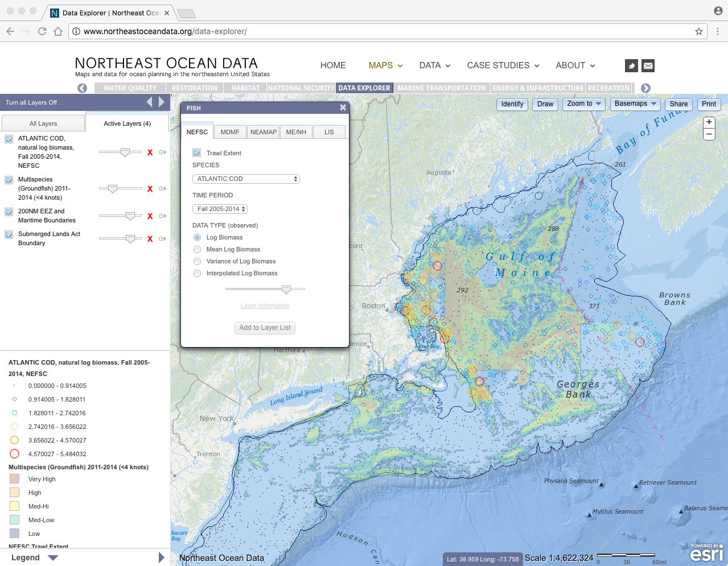This screenshot has width=728, height=566.
Task: Select the Mean Log Biomass option
Action: 197,249
